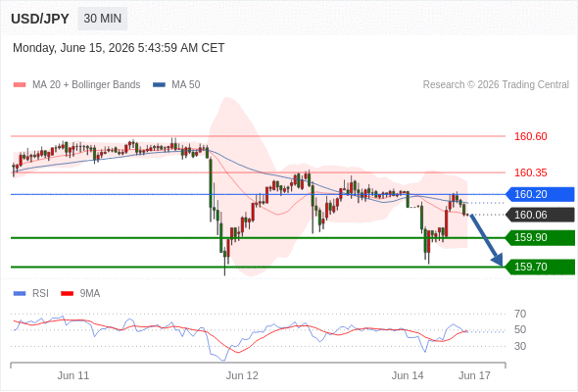Select the blue MA 50 legend swatch
The width and height of the screenshot is (578, 392).
pyautogui.click(x=159, y=85)
